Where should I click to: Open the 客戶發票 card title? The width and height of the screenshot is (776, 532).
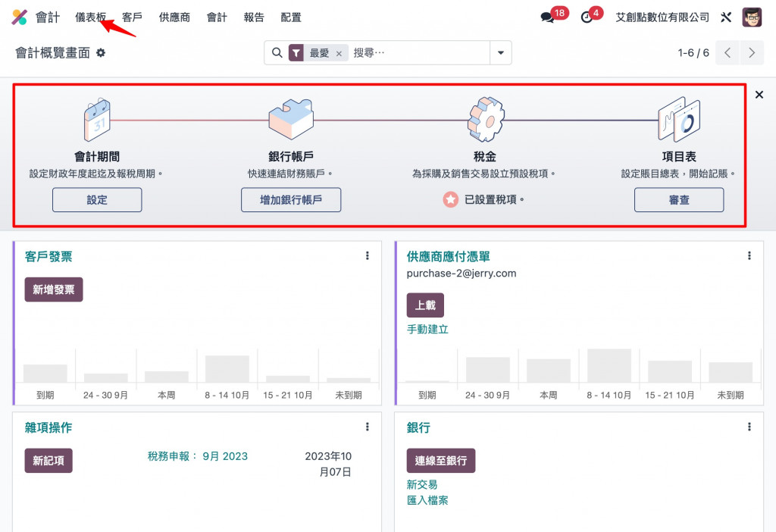tap(48, 256)
